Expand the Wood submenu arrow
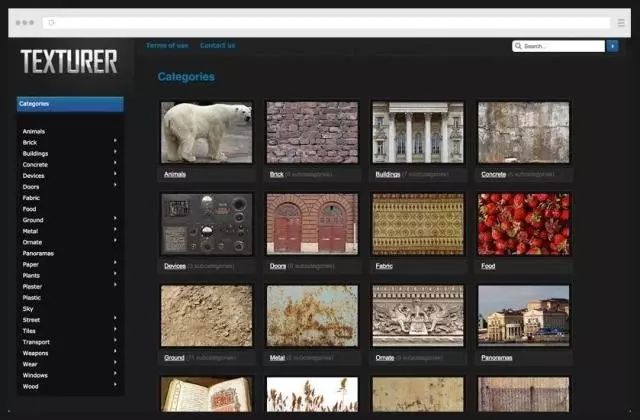 point(115,384)
